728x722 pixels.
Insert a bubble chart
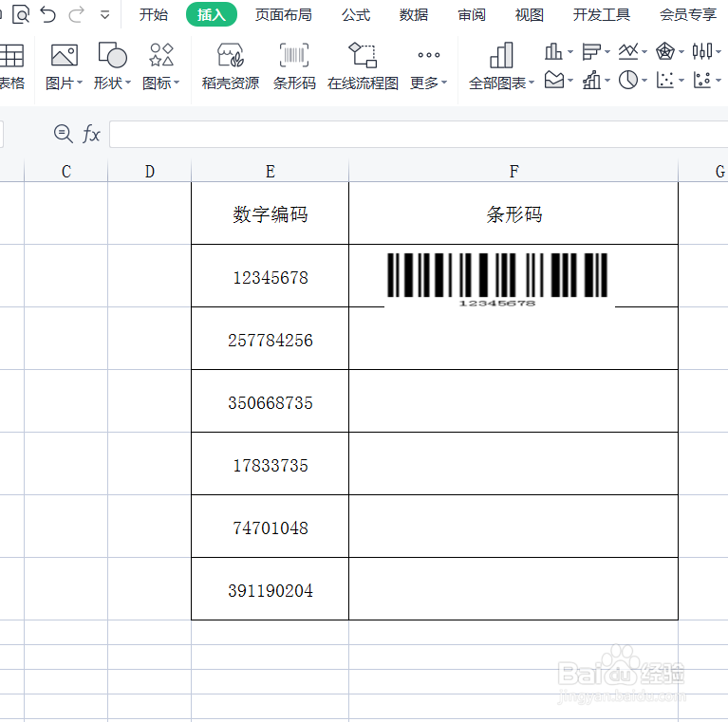[702, 80]
